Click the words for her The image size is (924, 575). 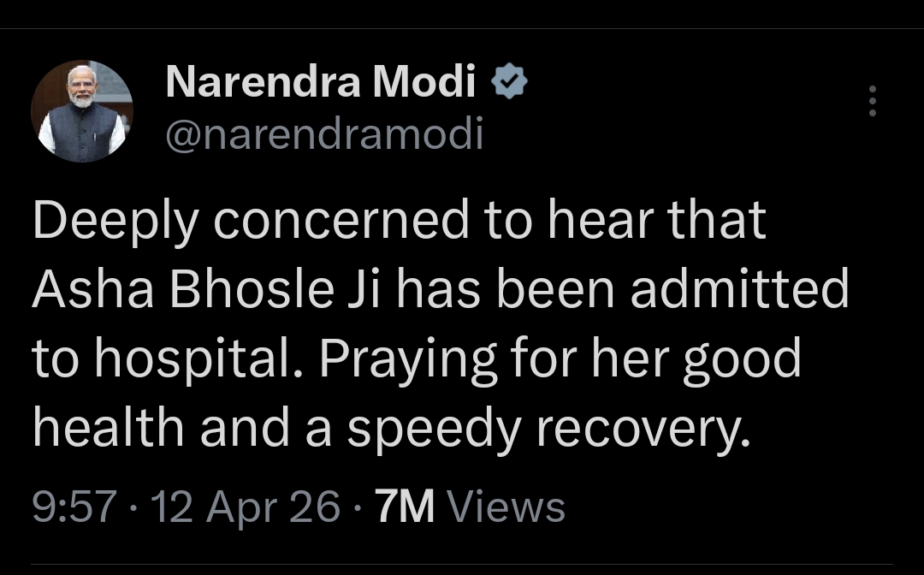(590, 359)
